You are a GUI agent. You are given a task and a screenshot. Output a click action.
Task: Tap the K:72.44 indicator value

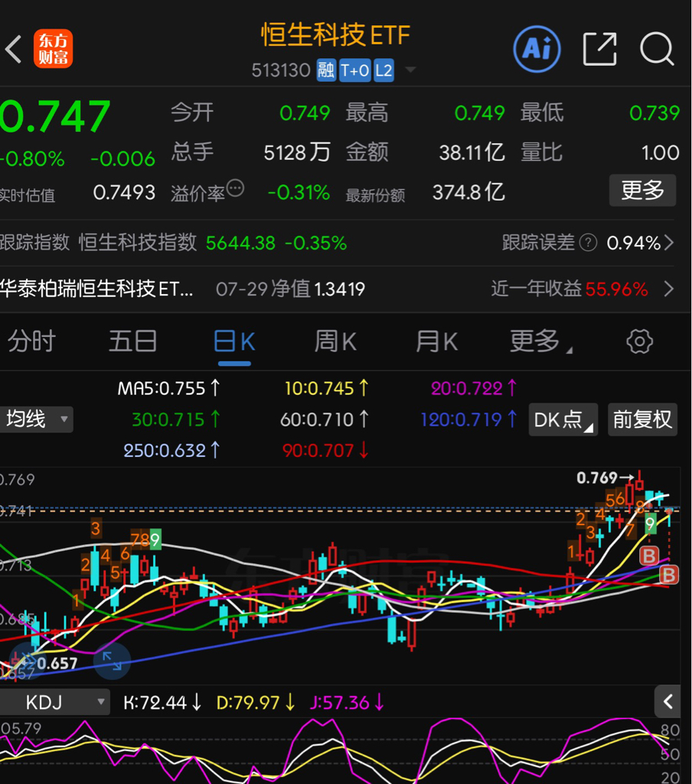point(162,703)
